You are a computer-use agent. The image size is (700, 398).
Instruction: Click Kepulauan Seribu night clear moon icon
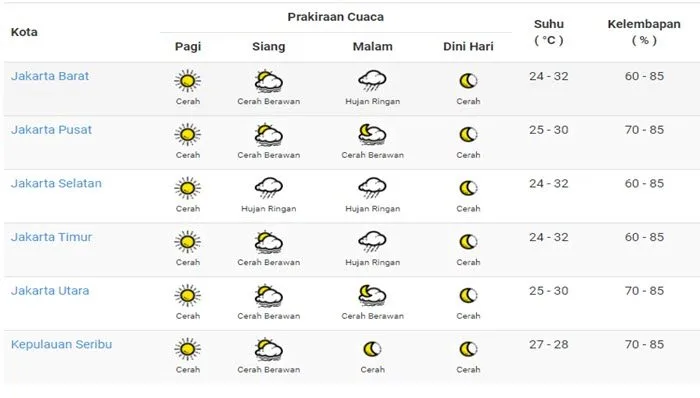[372, 349]
